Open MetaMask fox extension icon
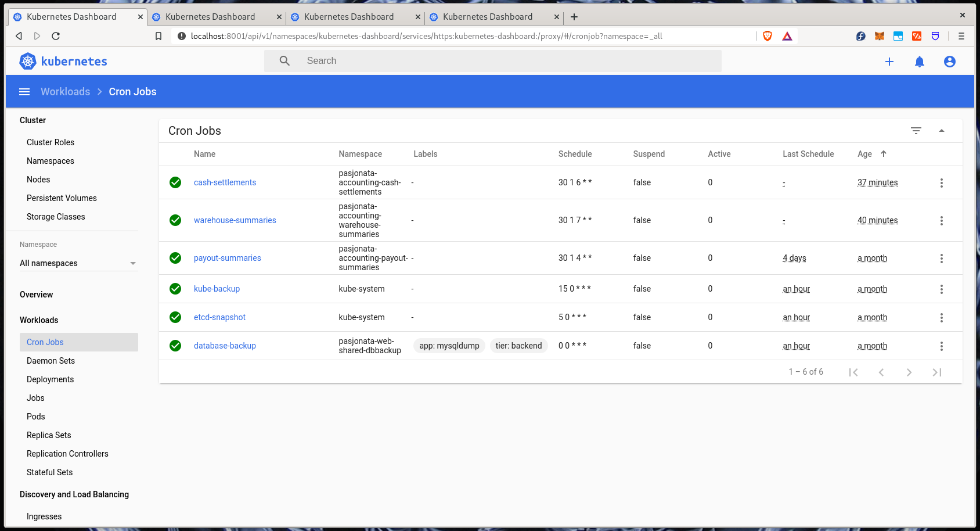 tap(880, 36)
